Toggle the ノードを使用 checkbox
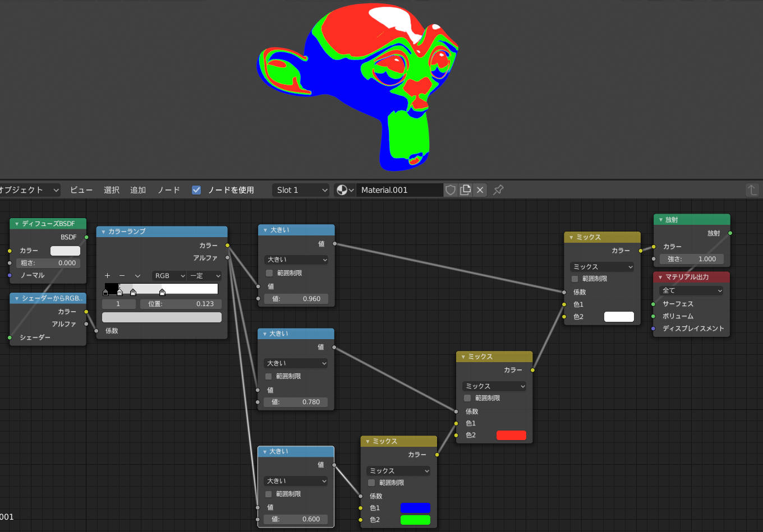 (x=196, y=190)
